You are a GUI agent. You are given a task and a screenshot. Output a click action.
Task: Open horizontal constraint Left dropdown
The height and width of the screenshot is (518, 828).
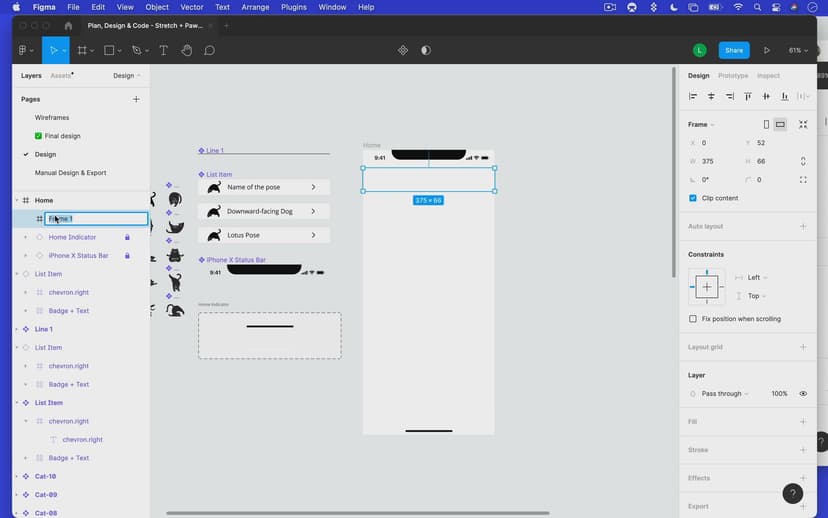pos(757,277)
